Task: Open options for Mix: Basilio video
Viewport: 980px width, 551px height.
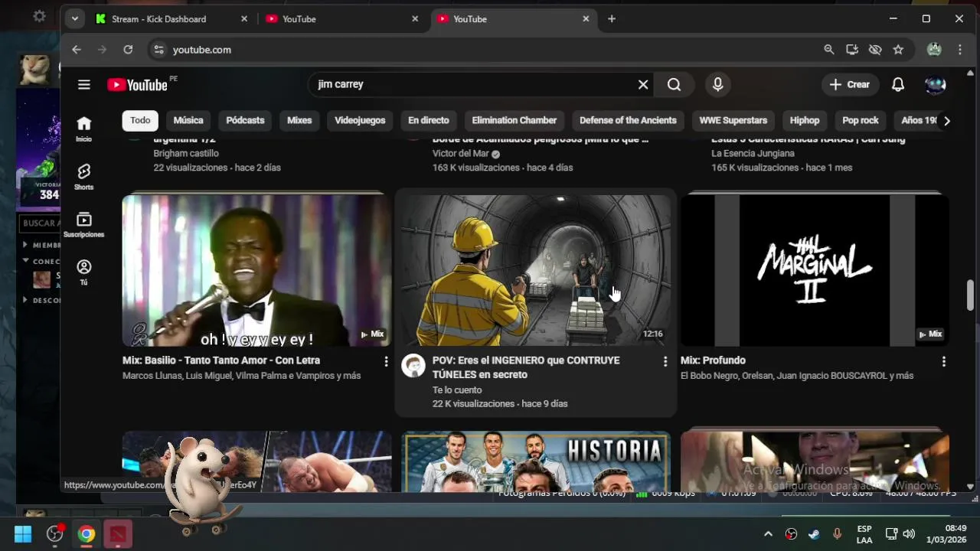Action: (x=386, y=361)
